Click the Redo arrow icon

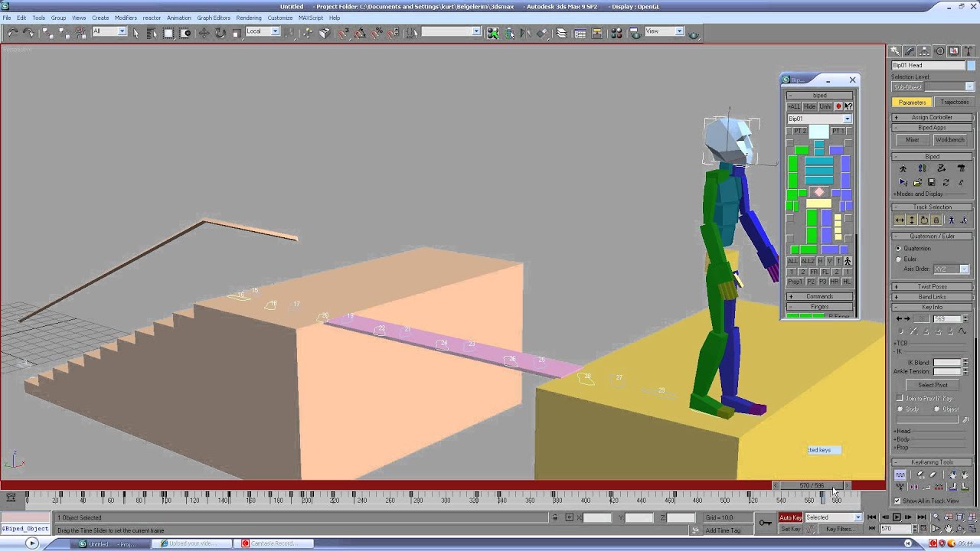[x=29, y=32]
